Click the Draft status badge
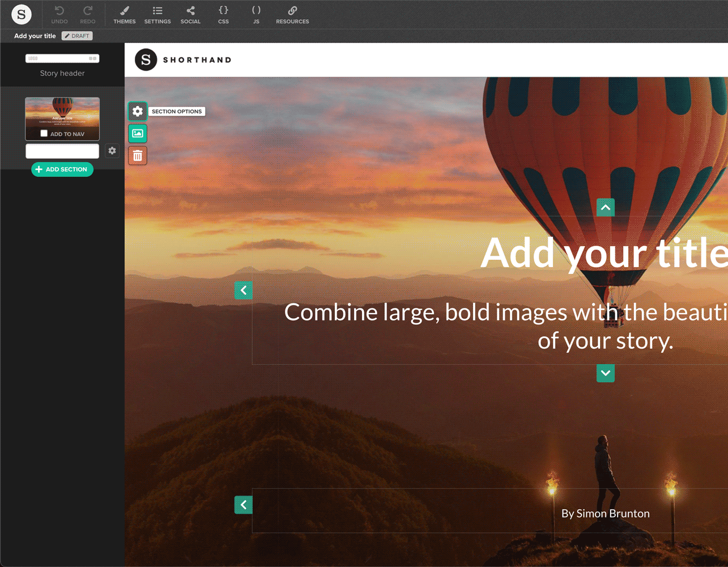This screenshot has width=728, height=567. tap(77, 36)
